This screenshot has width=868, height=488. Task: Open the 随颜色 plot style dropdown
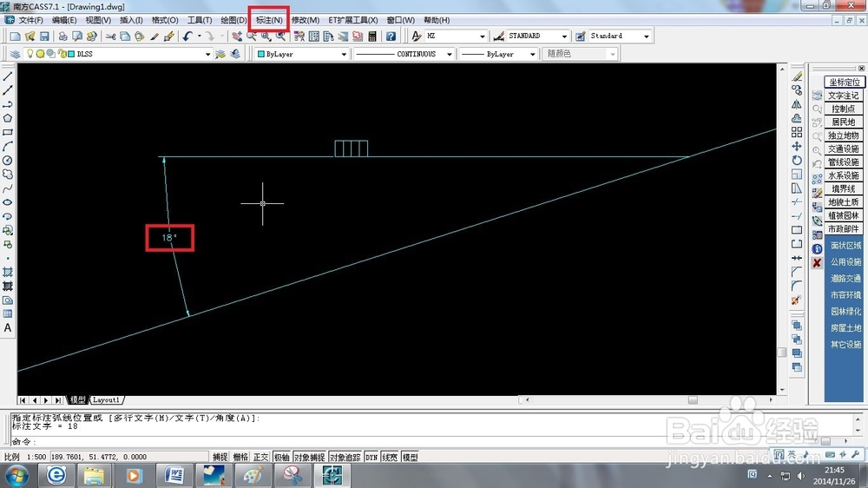612,55
